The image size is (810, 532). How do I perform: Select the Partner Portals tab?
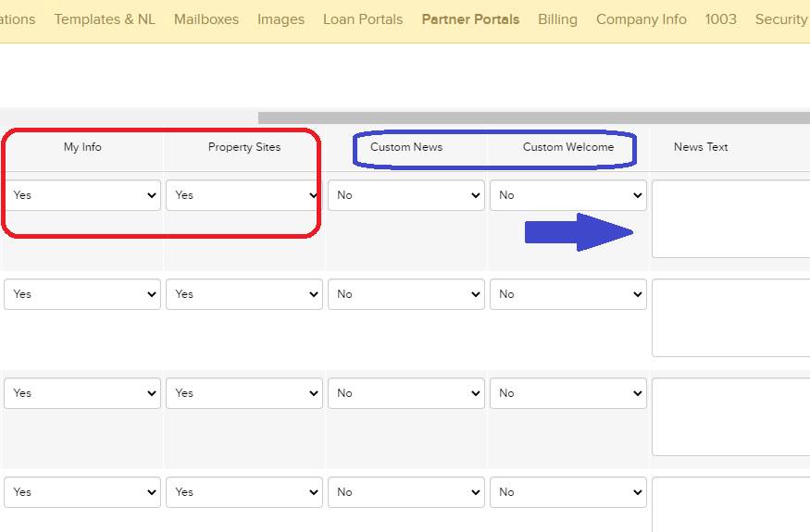470,19
